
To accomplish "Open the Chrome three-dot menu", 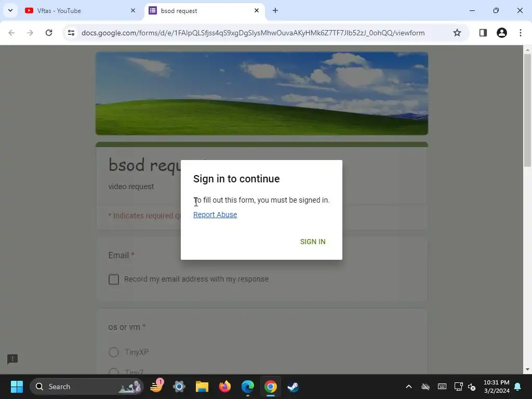I will [x=520, y=33].
